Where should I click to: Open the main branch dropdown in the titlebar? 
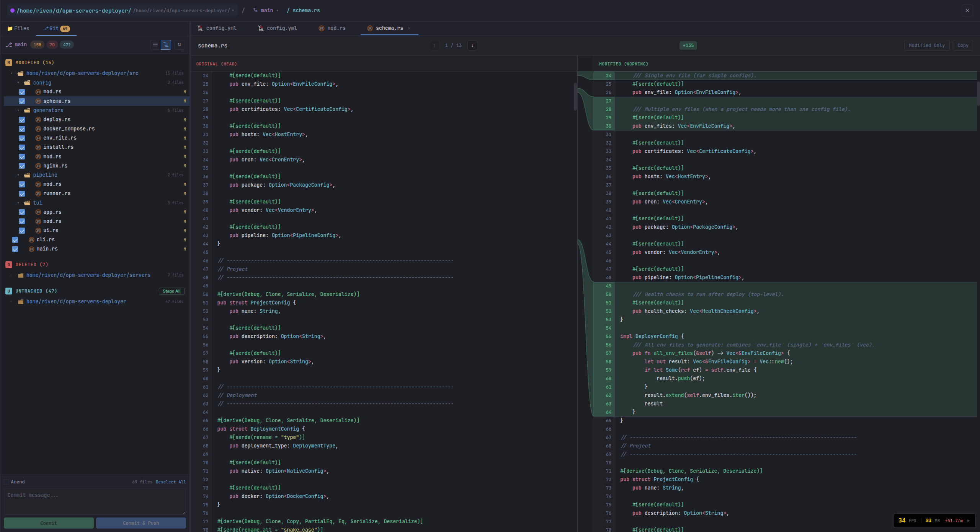[x=267, y=10]
